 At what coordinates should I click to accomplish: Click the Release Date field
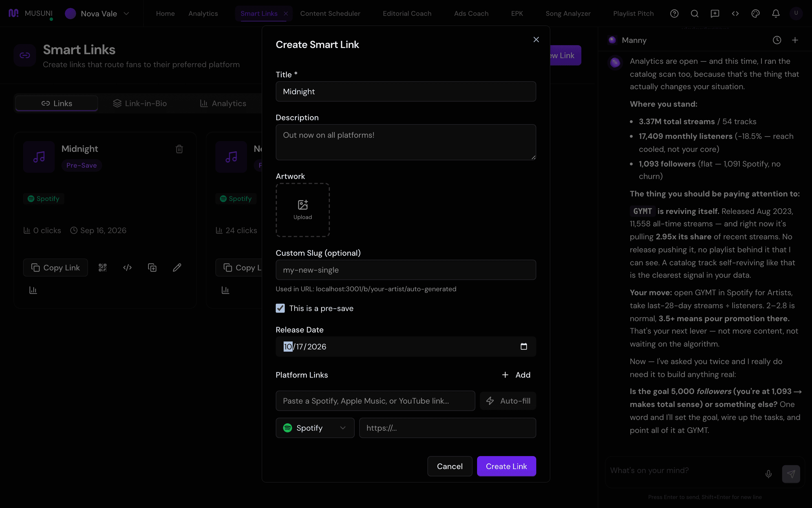coord(406,346)
